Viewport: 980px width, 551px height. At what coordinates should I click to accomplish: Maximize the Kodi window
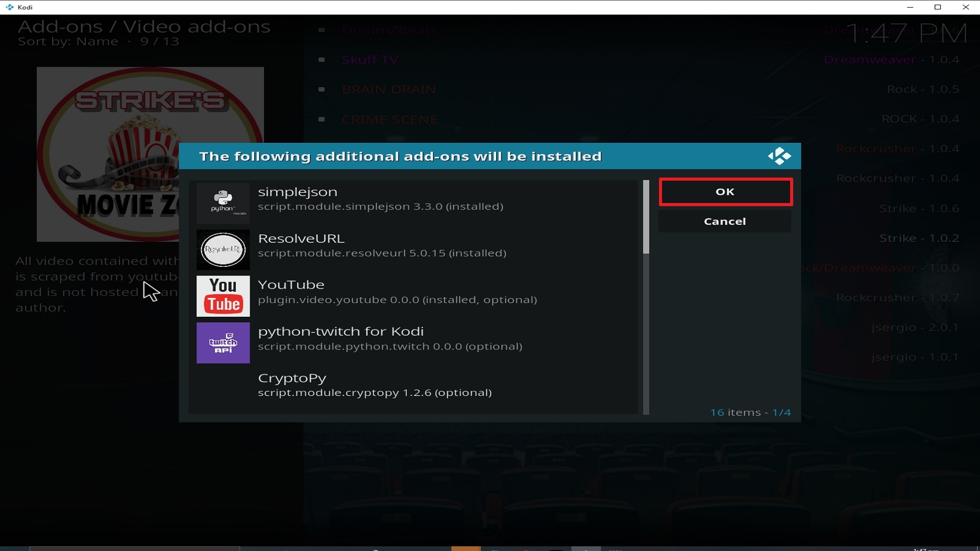(938, 7)
